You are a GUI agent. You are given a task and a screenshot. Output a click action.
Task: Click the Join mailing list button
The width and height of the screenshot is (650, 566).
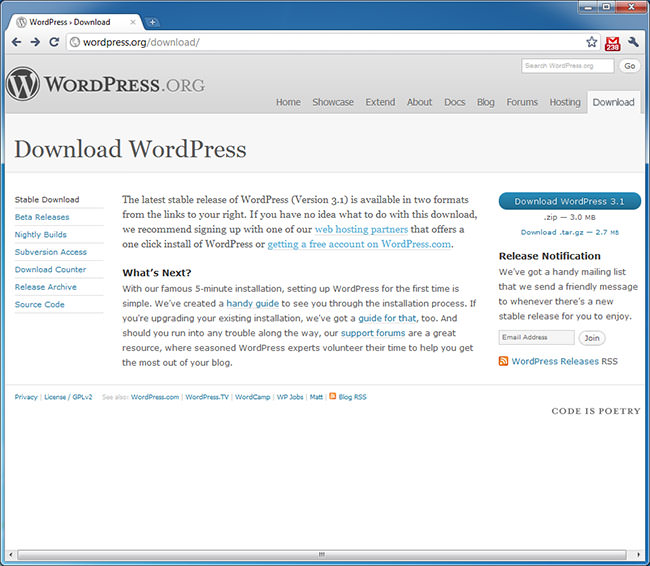point(592,338)
